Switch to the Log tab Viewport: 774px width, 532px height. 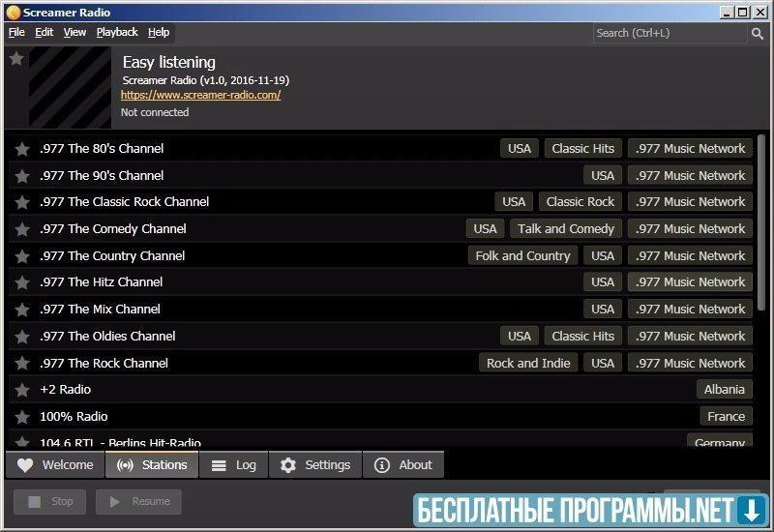point(234,464)
